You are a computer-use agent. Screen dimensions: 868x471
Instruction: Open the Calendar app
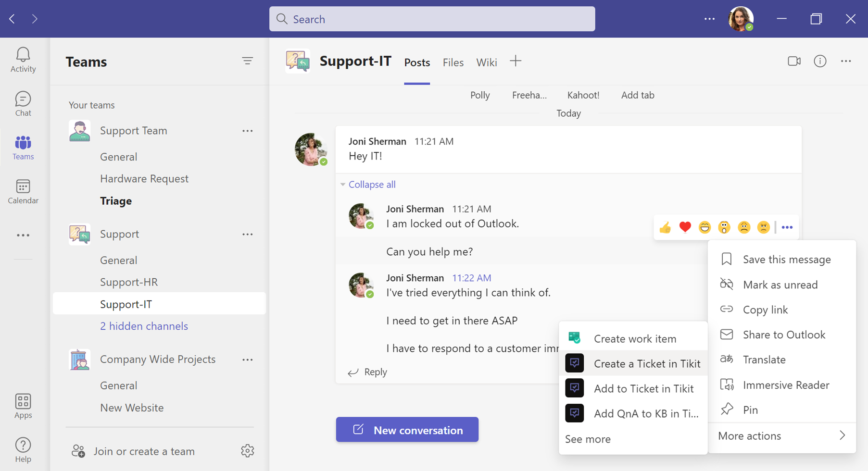pos(23,192)
